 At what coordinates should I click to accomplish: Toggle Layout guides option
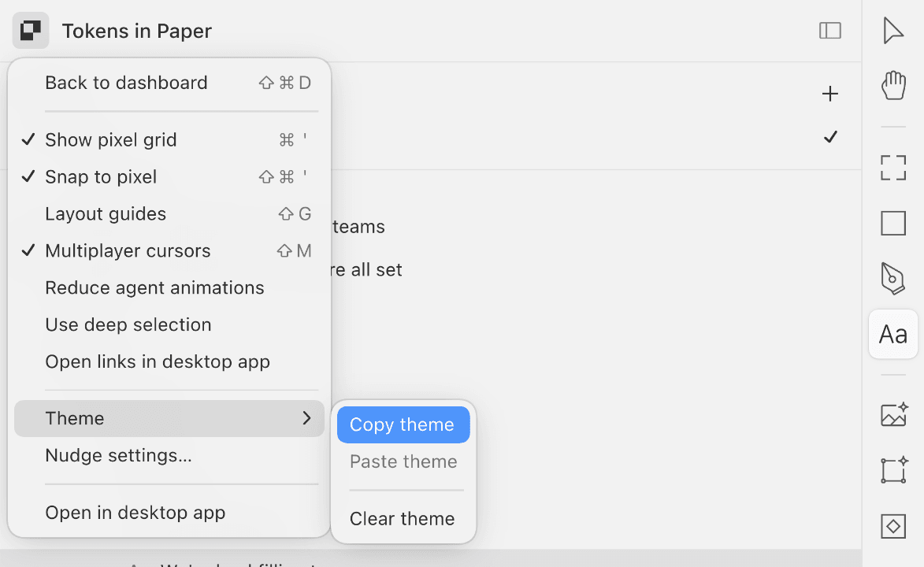169,214
